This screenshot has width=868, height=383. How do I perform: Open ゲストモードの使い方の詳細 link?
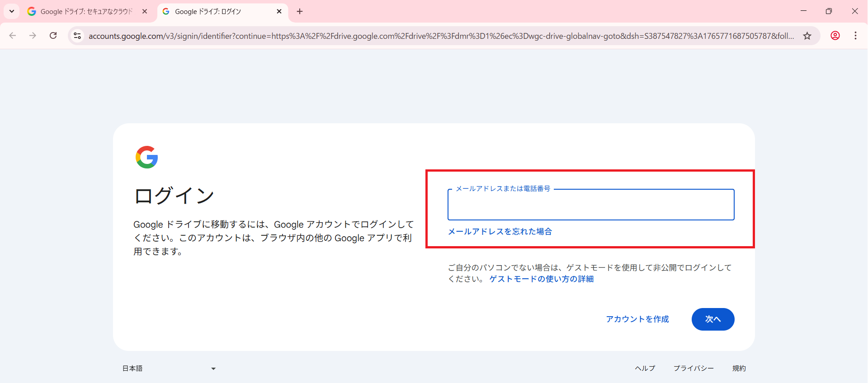542,279
